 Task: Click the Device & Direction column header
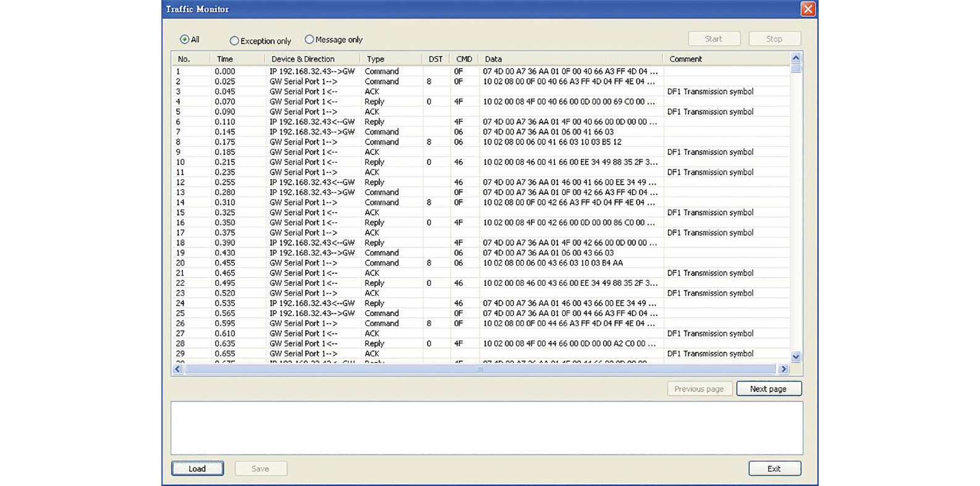(303, 59)
